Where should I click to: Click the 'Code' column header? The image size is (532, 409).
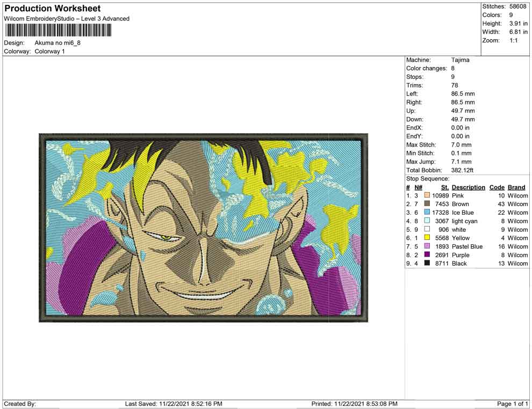tap(497, 187)
